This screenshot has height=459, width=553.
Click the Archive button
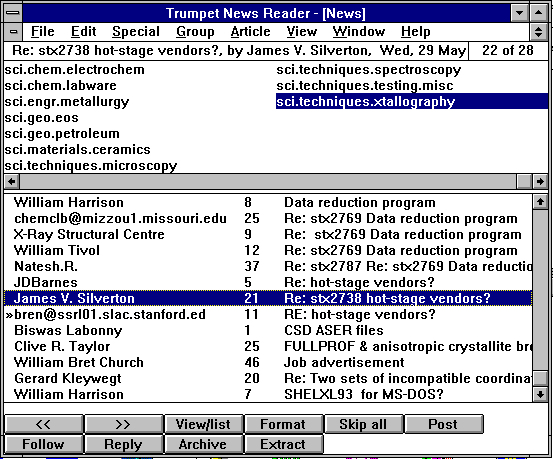203,444
